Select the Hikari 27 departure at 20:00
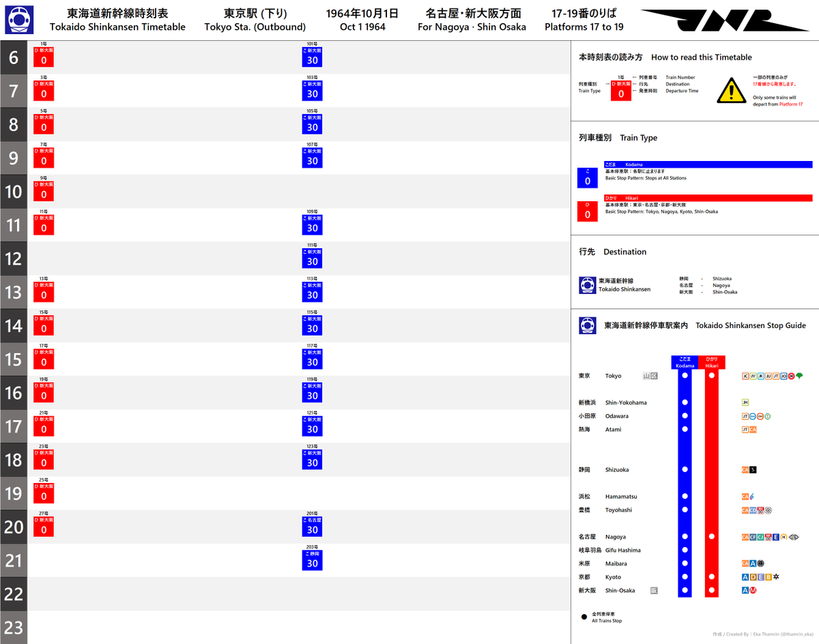819x644 pixels. [x=44, y=526]
